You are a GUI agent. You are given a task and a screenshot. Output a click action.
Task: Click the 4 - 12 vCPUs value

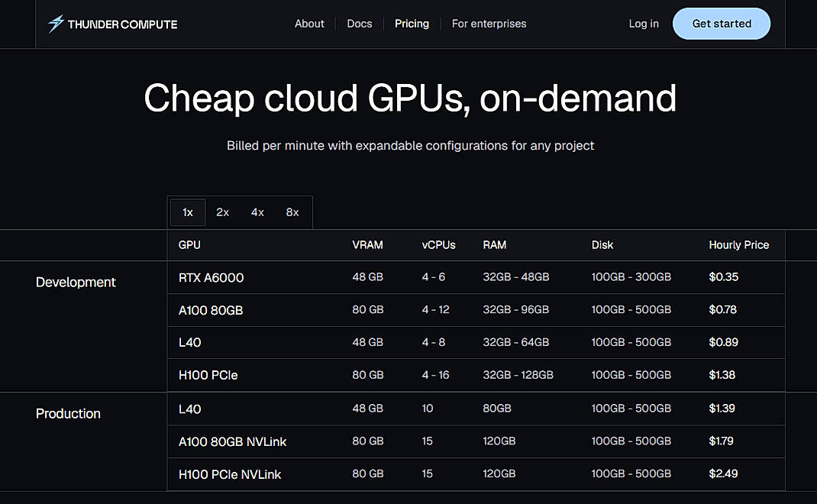pyautogui.click(x=435, y=309)
